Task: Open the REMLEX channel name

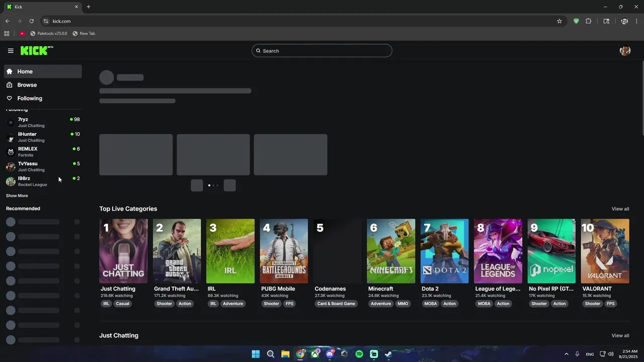Action: coord(28,149)
